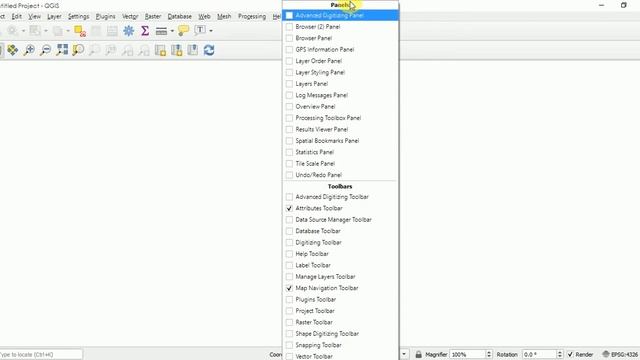The height and width of the screenshot is (360, 640).
Task: Refresh the map canvas
Action: [209, 50]
